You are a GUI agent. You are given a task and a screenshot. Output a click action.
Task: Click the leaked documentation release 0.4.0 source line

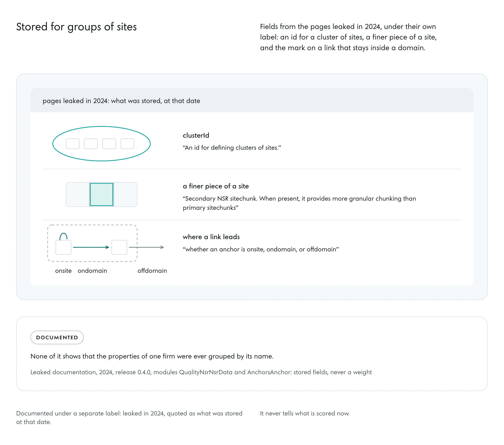[201, 372]
